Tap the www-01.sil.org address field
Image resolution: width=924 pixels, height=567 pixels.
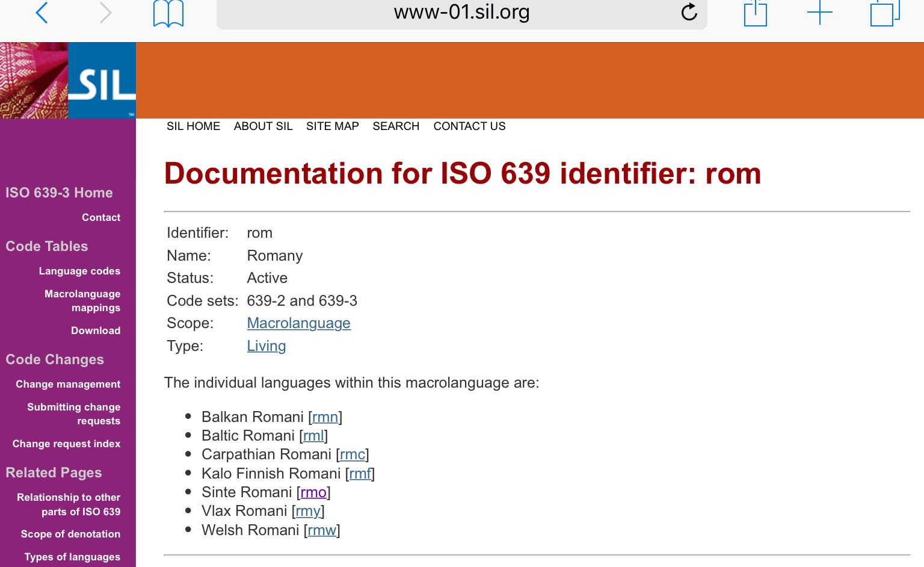(x=461, y=13)
